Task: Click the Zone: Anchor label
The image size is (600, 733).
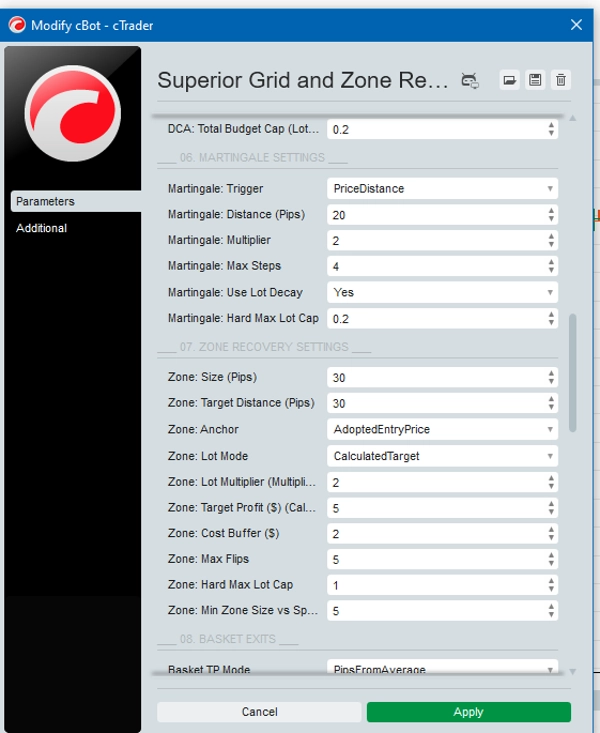Action: pos(203,429)
